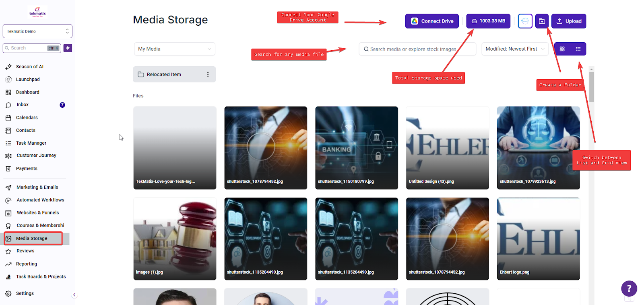
Task: Open images (1).jpg gavel thumbnail
Action: point(175,239)
